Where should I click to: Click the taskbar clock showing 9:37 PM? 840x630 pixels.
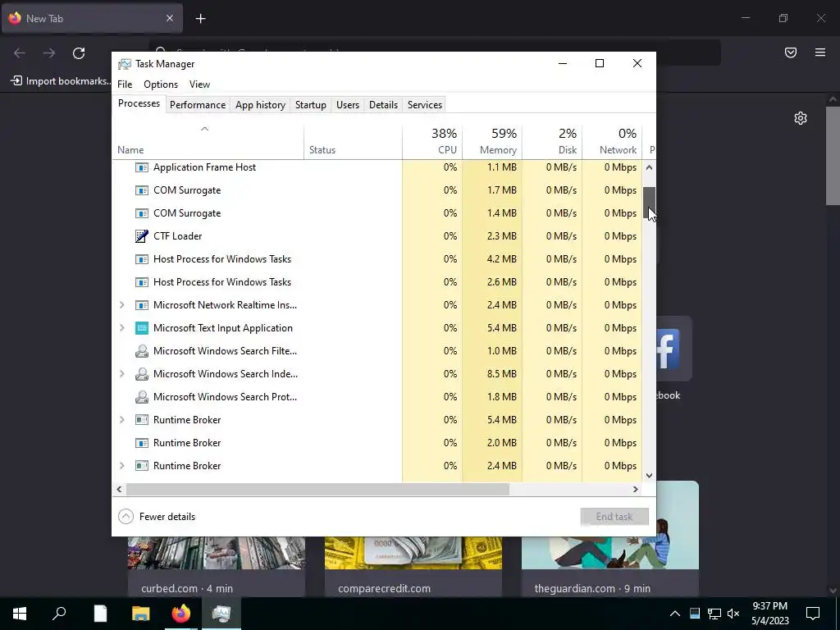(769, 614)
